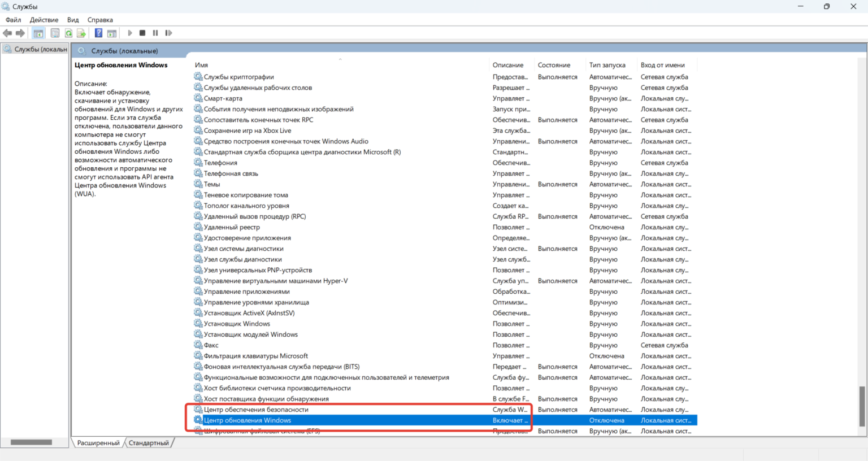The height and width of the screenshot is (461, 868).
Task: Click gear icon of Службы криптографии row
Action: pos(198,77)
